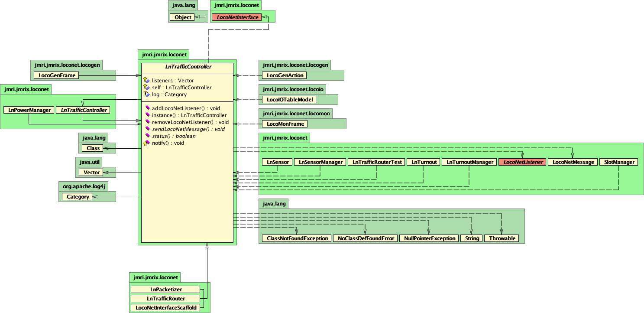
Task: Click the diamond icon beside status() : boolean
Action: click(148, 136)
